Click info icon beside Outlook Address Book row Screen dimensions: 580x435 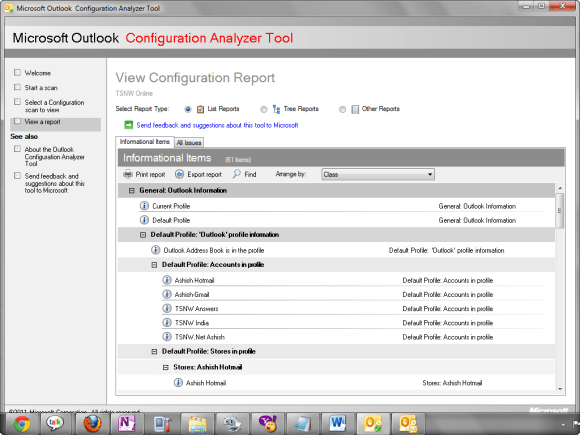(156, 250)
